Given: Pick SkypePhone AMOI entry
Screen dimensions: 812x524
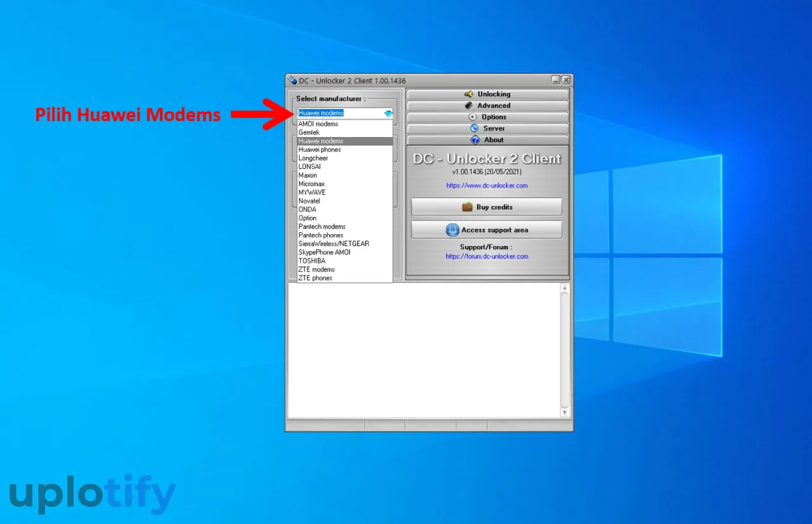Looking at the screenshot, I should tap(345, 252).
